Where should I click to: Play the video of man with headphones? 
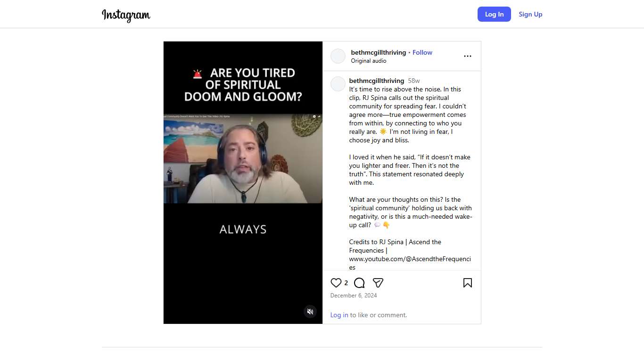[x=243, y=182]
